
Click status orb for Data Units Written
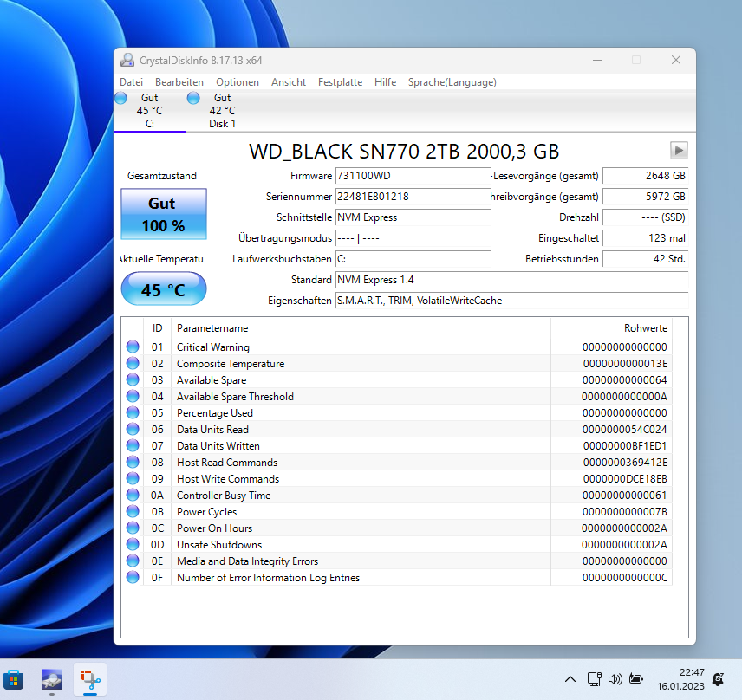pos(133,445)
